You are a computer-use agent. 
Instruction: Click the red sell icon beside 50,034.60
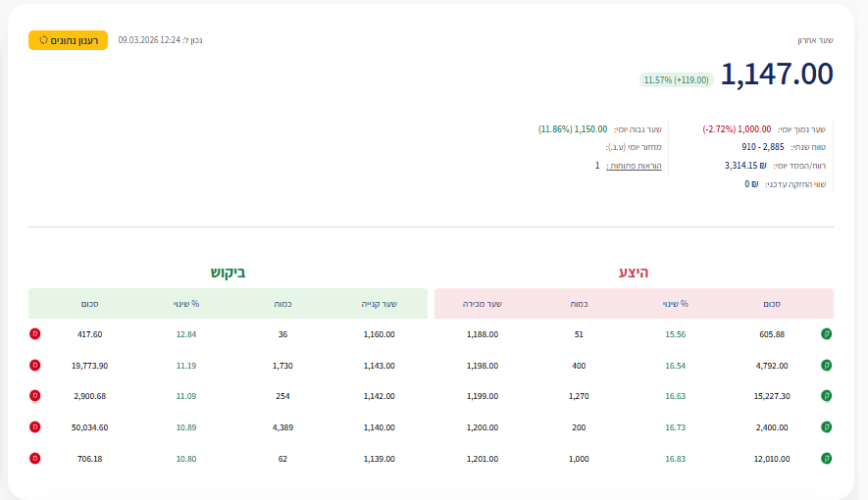tap(35, 427)
